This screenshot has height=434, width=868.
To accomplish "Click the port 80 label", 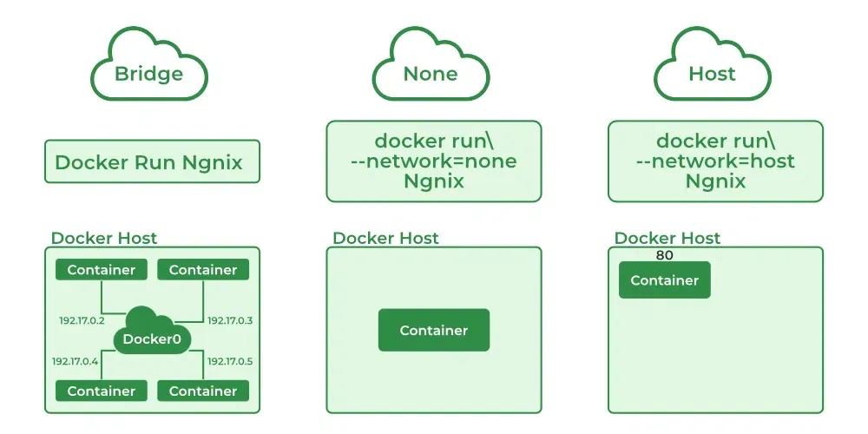I will (664, 255).
